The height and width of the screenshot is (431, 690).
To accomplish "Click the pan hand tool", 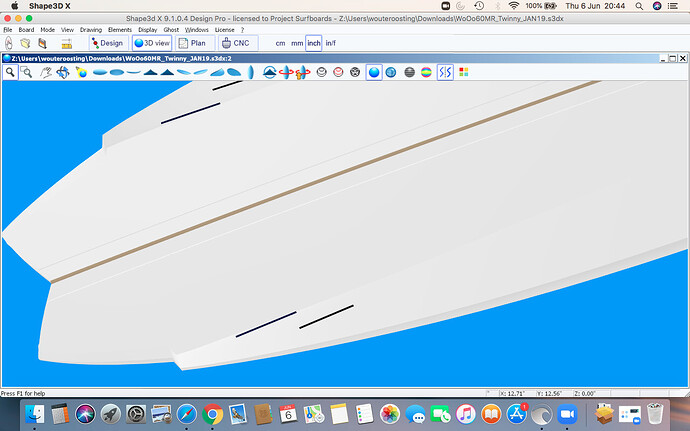I will coord(46,73).
